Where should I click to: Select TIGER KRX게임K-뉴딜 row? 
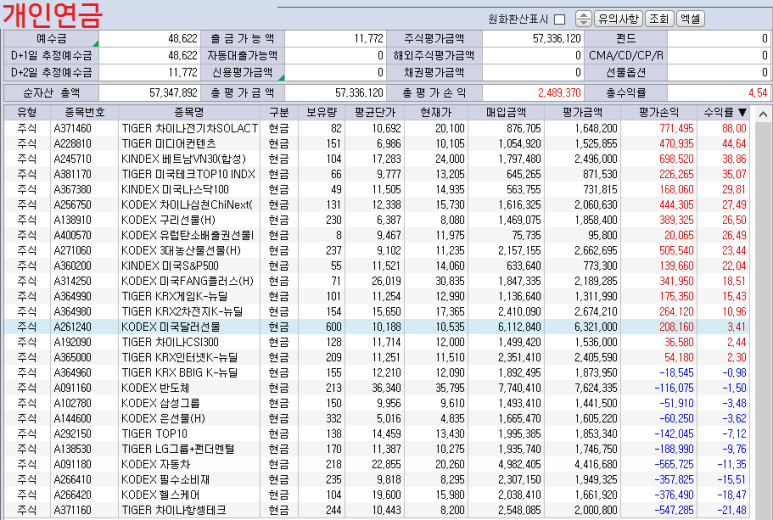coord(377,296)
